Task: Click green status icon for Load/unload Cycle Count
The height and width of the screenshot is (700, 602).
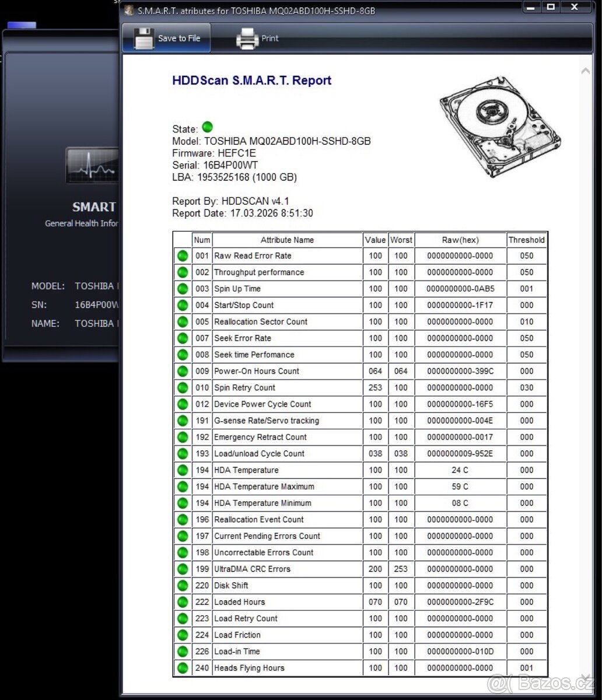Action: pyautogui.click(x=183, y=453)
